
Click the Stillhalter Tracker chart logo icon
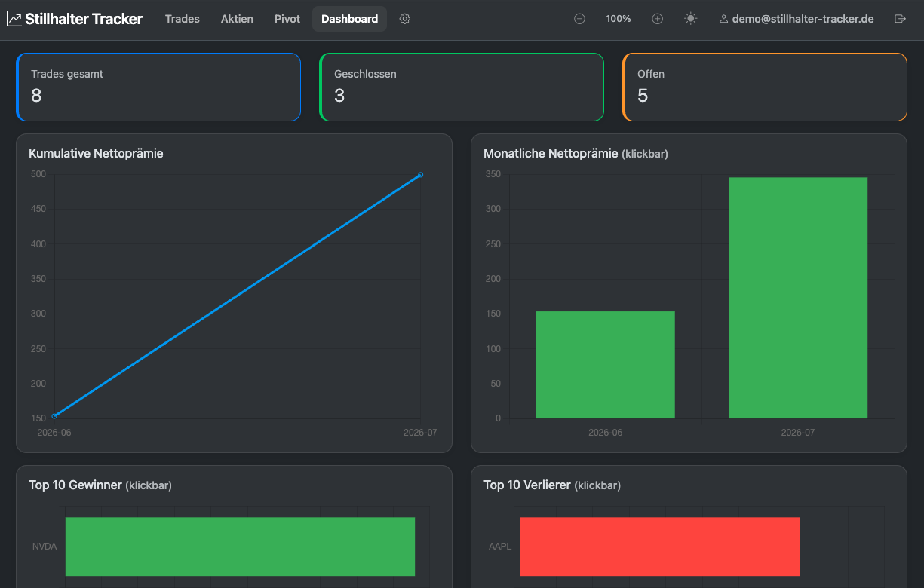point(14,20)
